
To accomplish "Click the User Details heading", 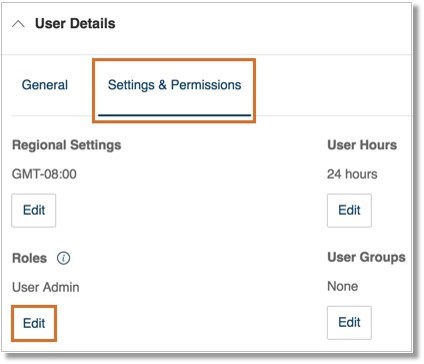I will tap(75, 24).
